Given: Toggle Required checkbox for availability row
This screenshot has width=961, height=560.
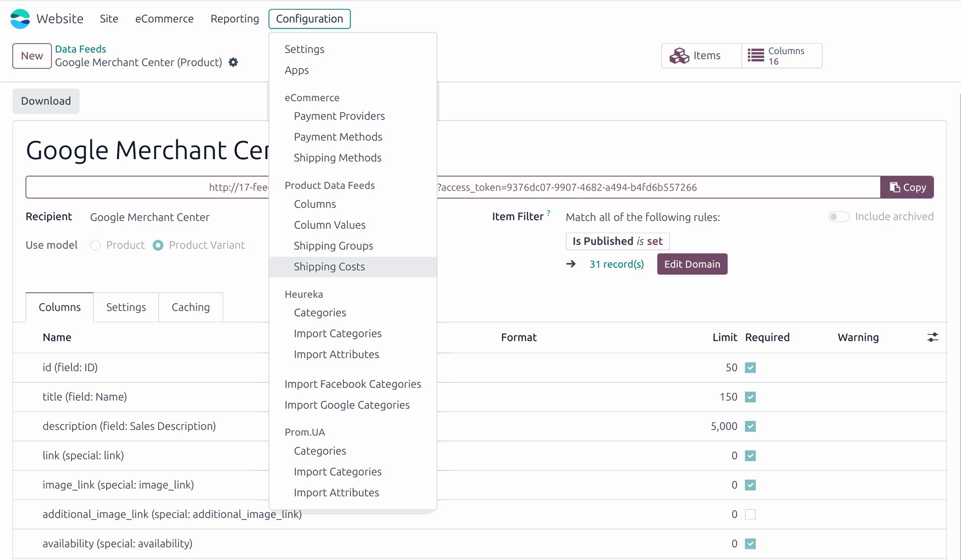Looking at the screenshot, I should tap(750, 544).
